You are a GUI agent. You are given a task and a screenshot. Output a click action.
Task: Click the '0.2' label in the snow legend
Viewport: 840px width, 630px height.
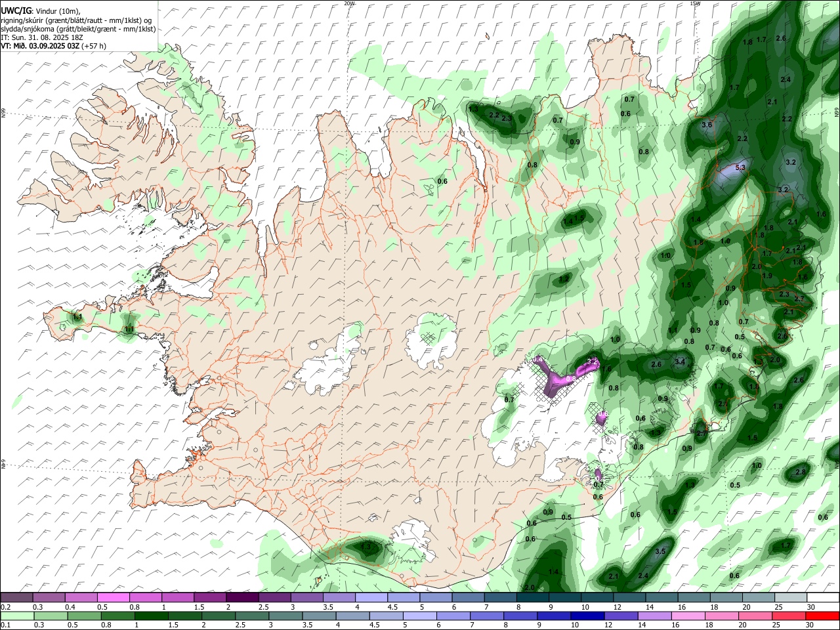pos(5,607)
